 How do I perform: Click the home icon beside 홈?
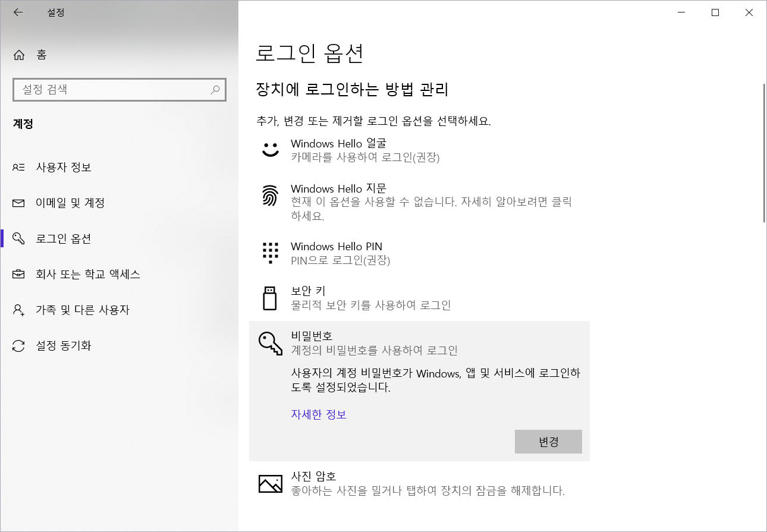pyautogui.click(x=19, y=55)
